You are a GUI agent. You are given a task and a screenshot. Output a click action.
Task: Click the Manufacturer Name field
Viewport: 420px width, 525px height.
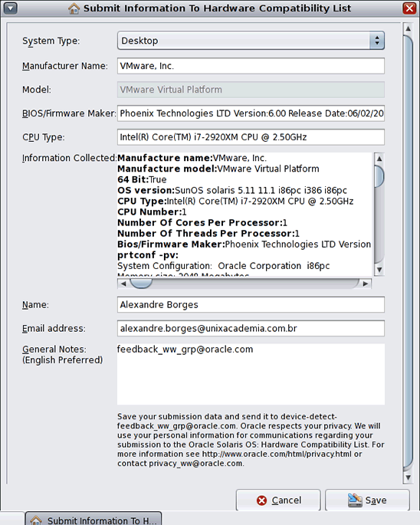pos(251,66)
